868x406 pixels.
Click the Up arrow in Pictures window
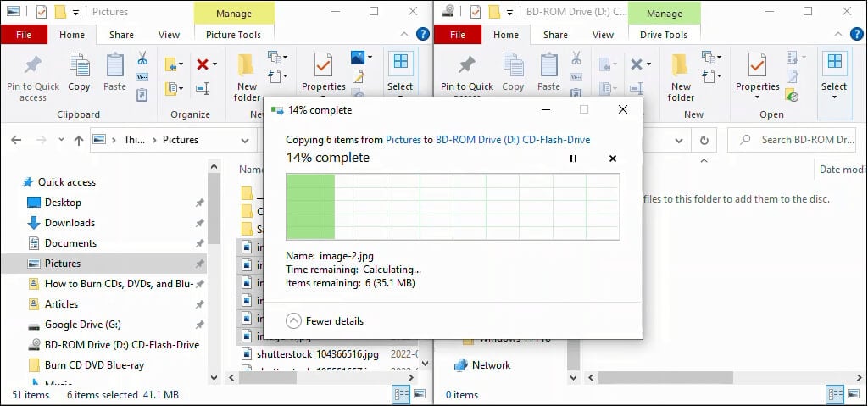coord(79,140)
